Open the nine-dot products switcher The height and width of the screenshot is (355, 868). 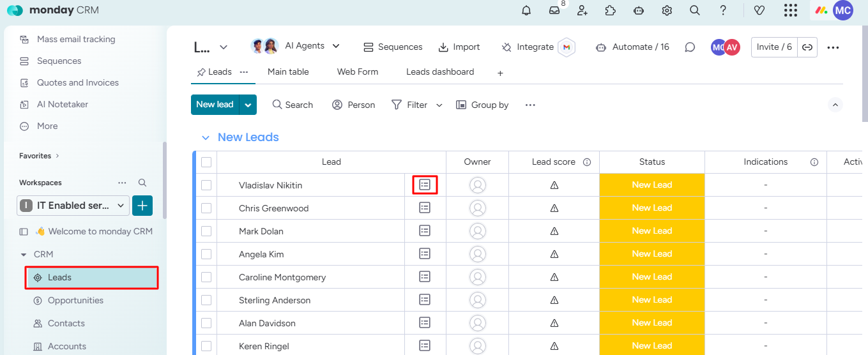pyautogui.click(x=791, y=10)
